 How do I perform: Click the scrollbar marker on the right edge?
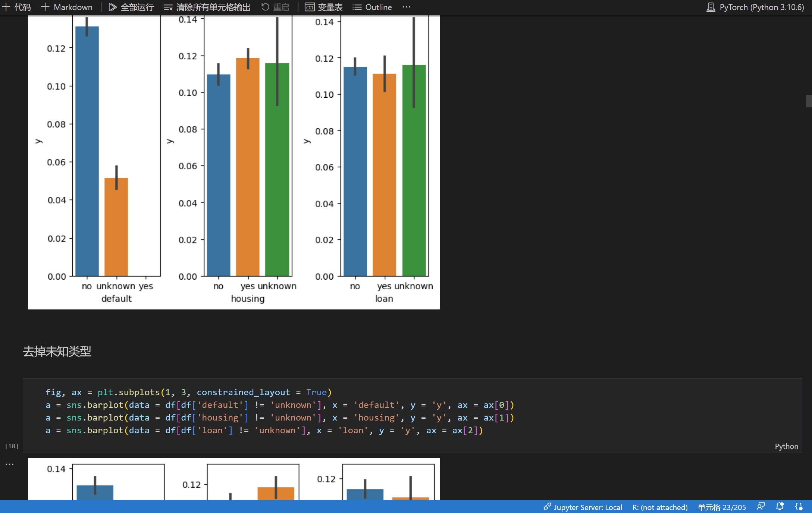(809, 101)
